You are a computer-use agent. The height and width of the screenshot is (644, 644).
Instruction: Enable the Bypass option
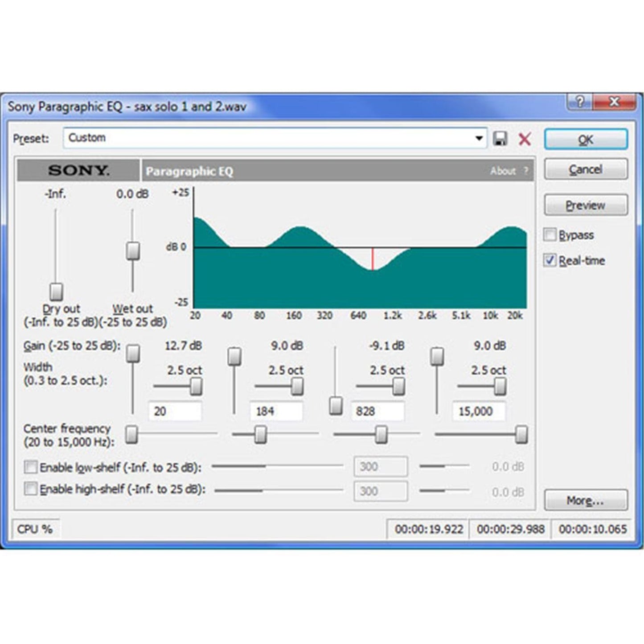pyautogui.click(x=549, y=234)
